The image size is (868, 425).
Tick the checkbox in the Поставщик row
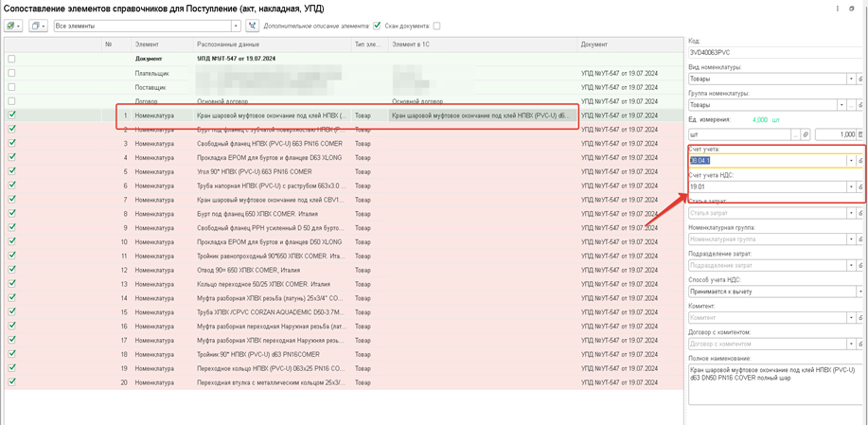[11, 87]
